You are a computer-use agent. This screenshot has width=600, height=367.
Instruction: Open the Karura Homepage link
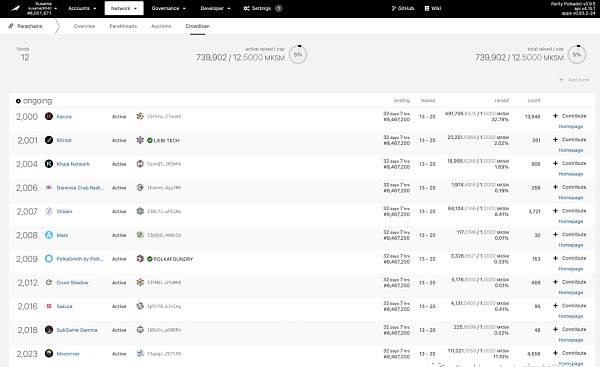click(571, 126)
